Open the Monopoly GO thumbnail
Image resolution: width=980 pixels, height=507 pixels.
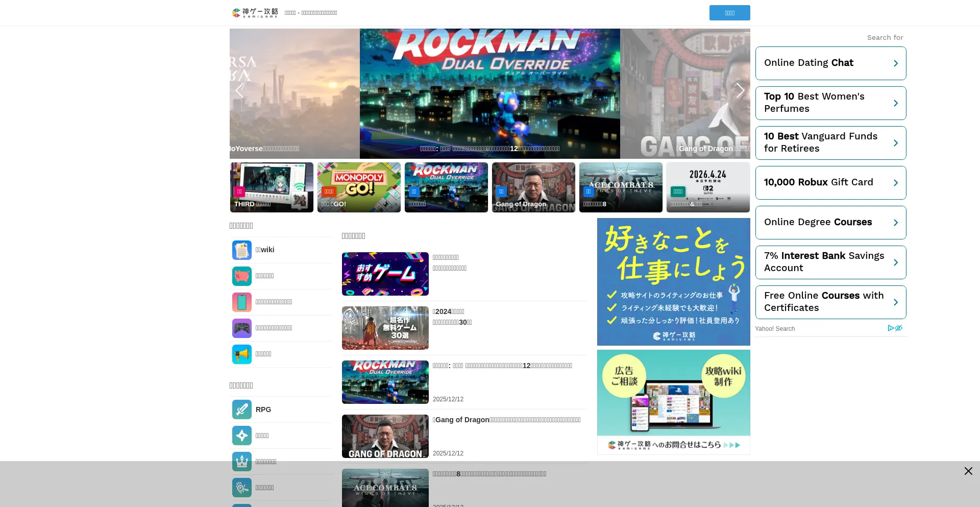pyautogui.click(x=359, y=187)
